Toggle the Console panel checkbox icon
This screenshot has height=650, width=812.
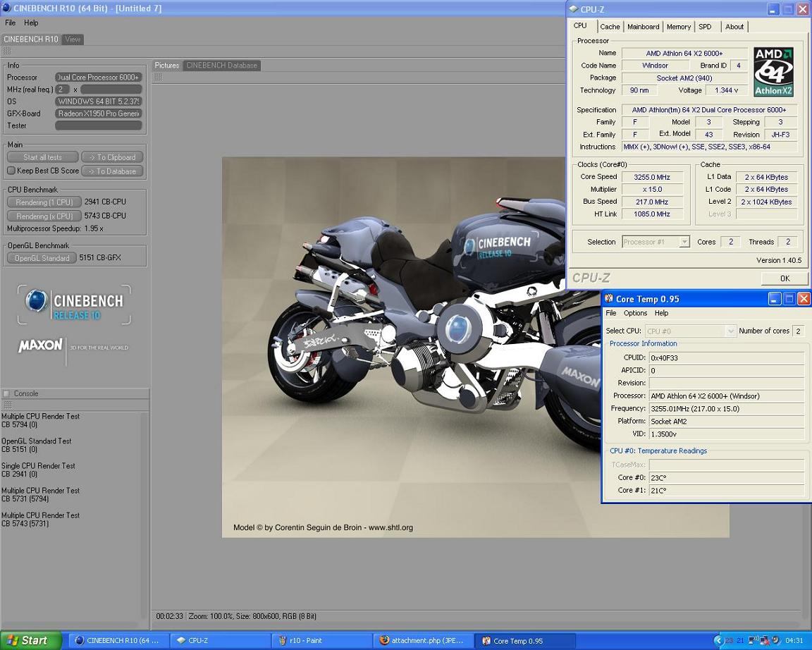coord(6,393)
